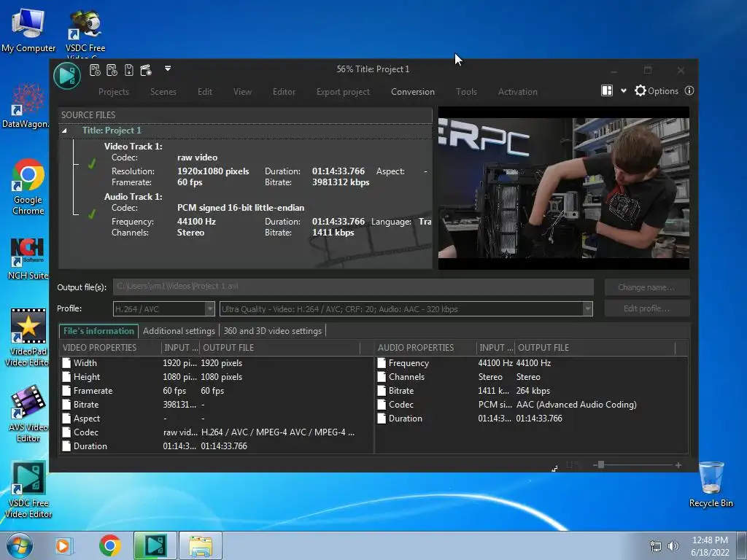The width and height of the screenshot is (747, 560).
Task: Click the round VSDC application logo button
Action: coord(66,76)
